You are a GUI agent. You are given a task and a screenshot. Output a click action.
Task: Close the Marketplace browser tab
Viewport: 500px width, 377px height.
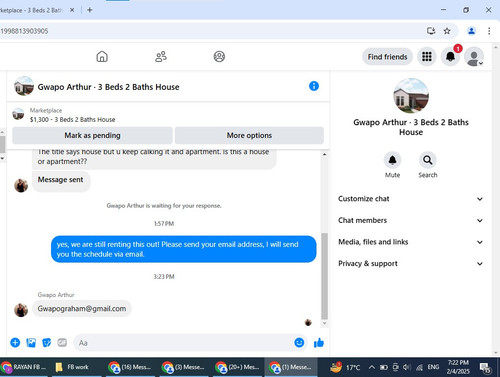point(72,10)
